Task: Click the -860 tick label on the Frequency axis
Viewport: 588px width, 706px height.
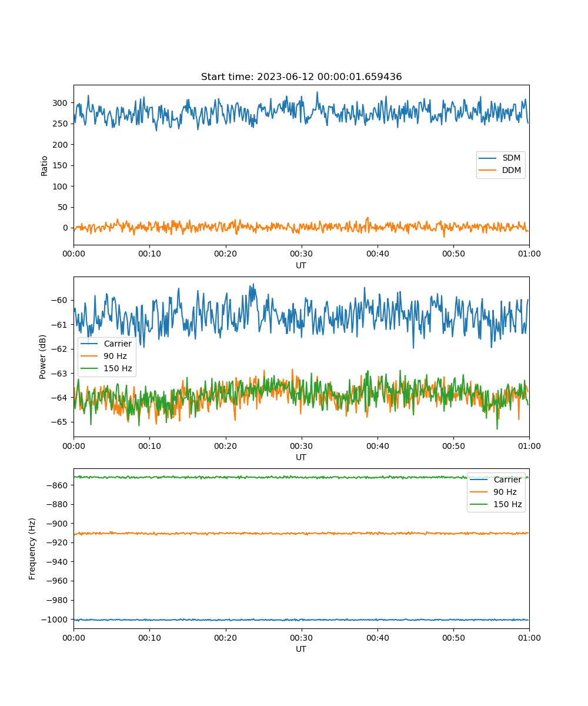Action: (x=57, y=485)
